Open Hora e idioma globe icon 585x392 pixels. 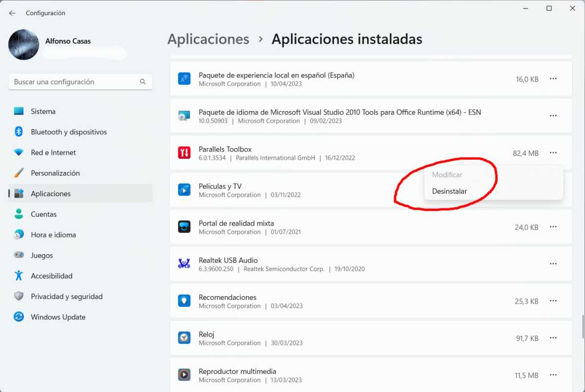click(19, 234)
